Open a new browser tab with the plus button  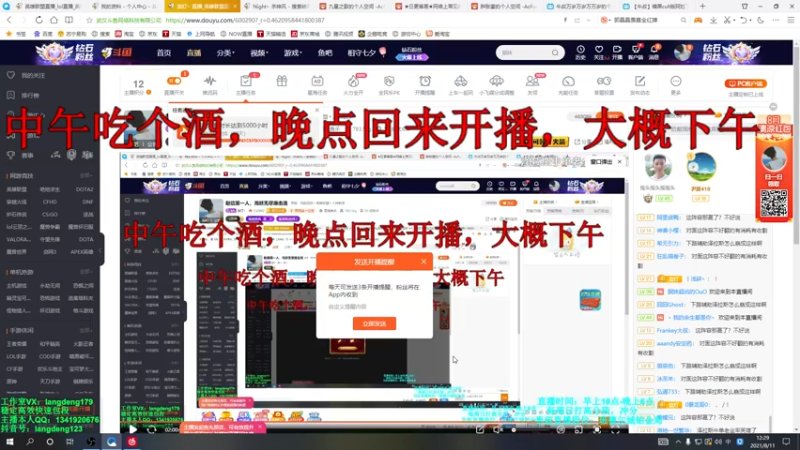(x=702, y=6)
